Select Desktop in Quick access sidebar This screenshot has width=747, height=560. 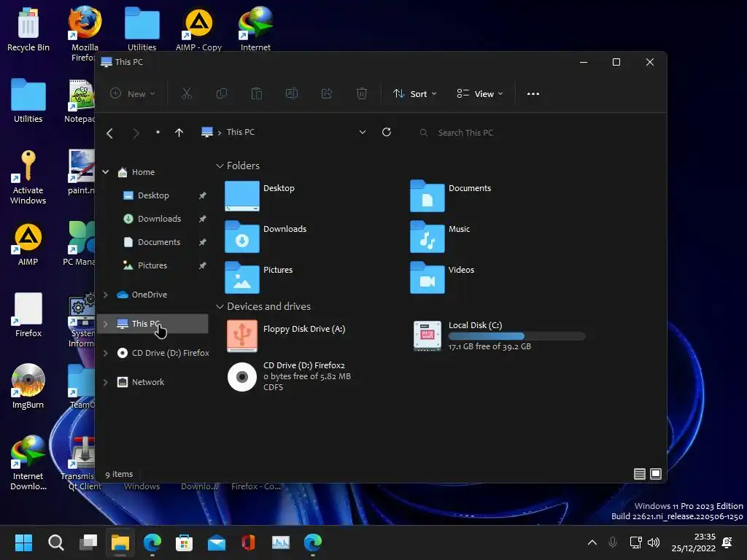pos(146,195)
